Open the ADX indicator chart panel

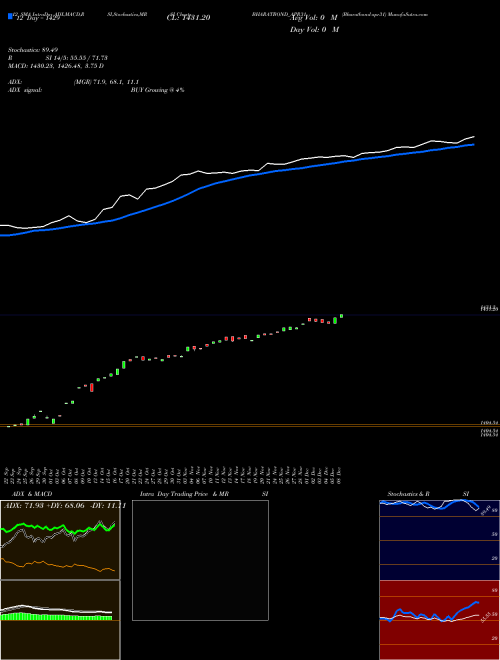[60, 540]
